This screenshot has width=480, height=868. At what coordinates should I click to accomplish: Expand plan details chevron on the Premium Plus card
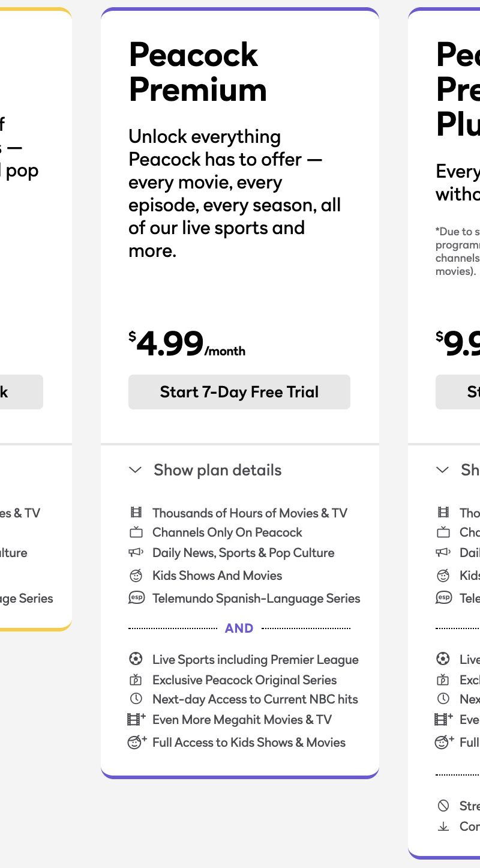click(443, 470)
